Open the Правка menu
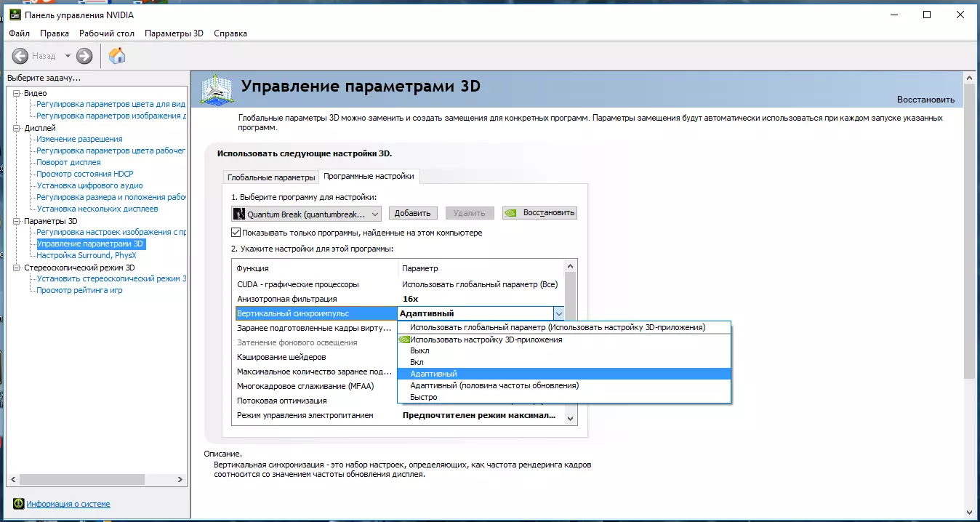980x522 pixels. coord(55,33)
